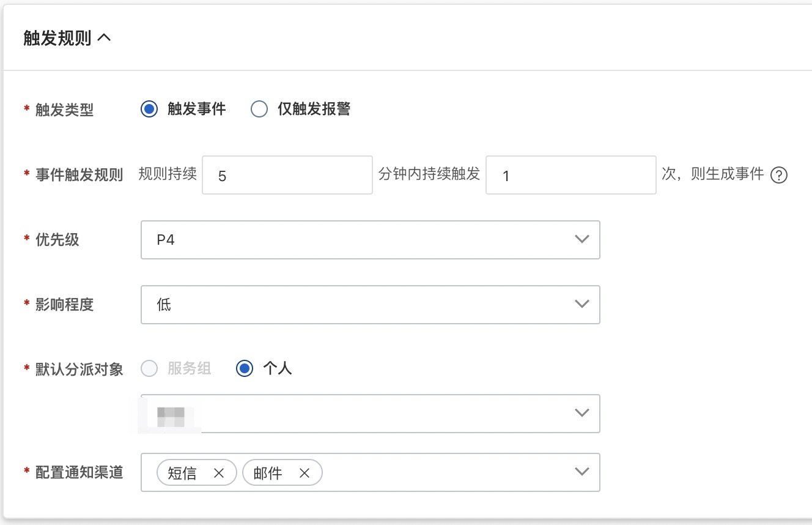Collapse the 触发规则 section chevron
The height and width of the screenshot is (525, 812).
[x=104, y=38]
